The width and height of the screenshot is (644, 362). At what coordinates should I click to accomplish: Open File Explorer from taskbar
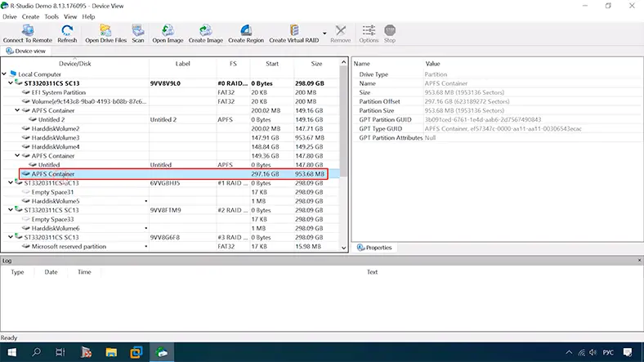click(x=111, y=352)
